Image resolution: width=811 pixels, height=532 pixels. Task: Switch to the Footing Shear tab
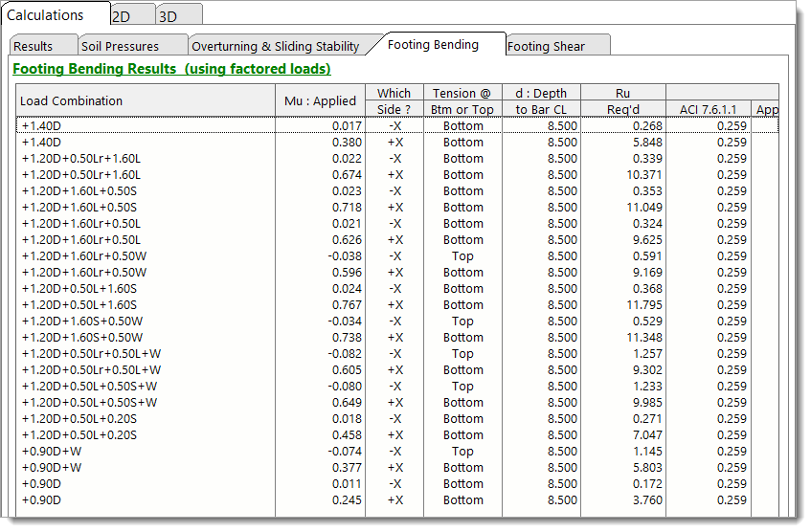546,46
